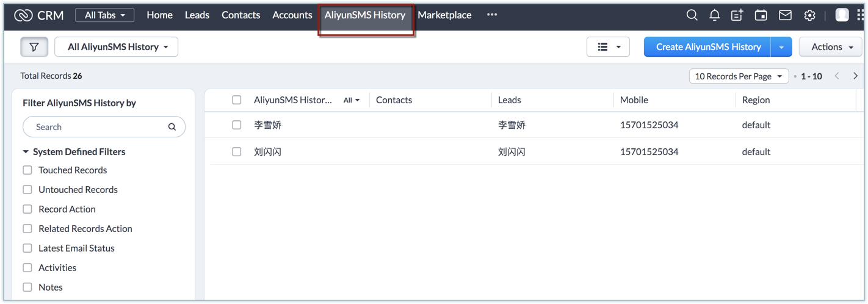868x304 pixels.
Task: Click Create AliyunSMS History button
Action: click(708, 47)
